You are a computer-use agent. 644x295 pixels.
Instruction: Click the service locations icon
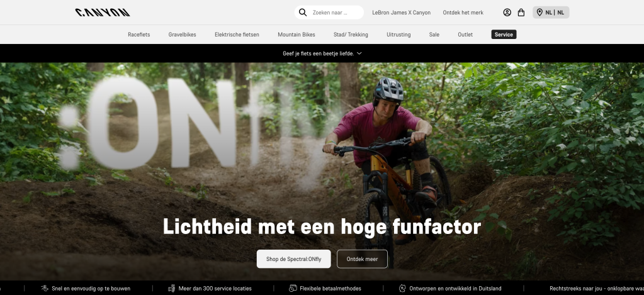point(172,289)
